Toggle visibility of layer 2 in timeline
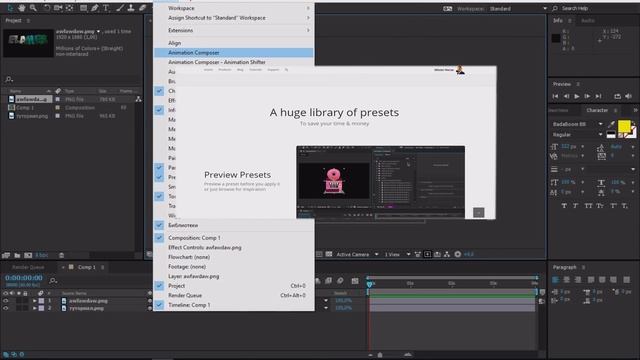This screenshot has height=360, width=640. [x=5, y=308]
